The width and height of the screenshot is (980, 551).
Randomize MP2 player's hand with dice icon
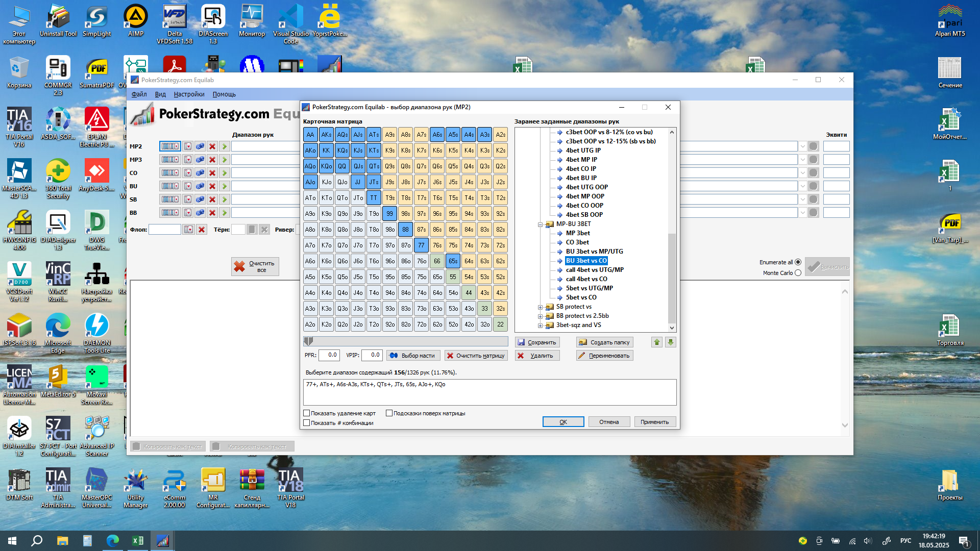pyautogui.click(x=200, y=146)
